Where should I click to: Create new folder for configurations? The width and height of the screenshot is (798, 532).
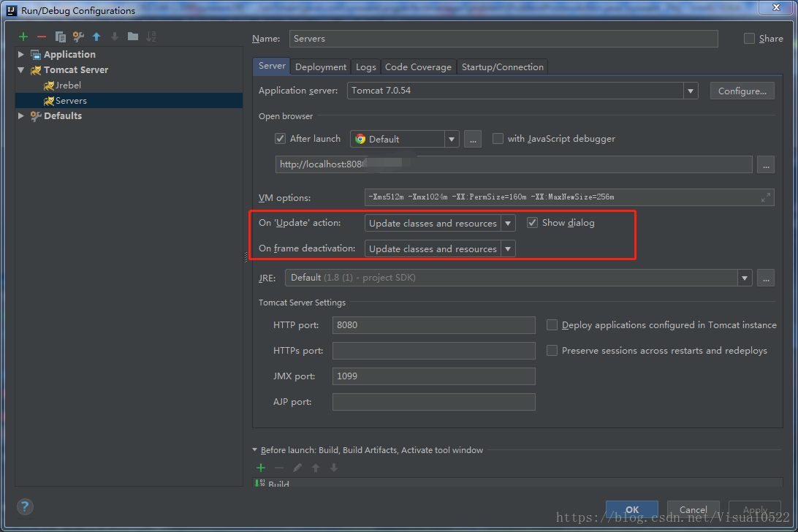[x=133, y=36]
